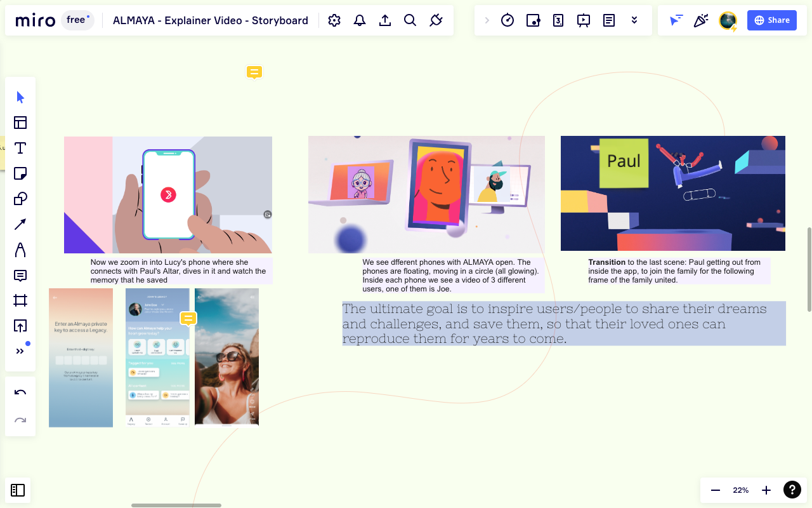Select the cursor tool in left toolbar

pyautogui.click(x=20, y=97)
